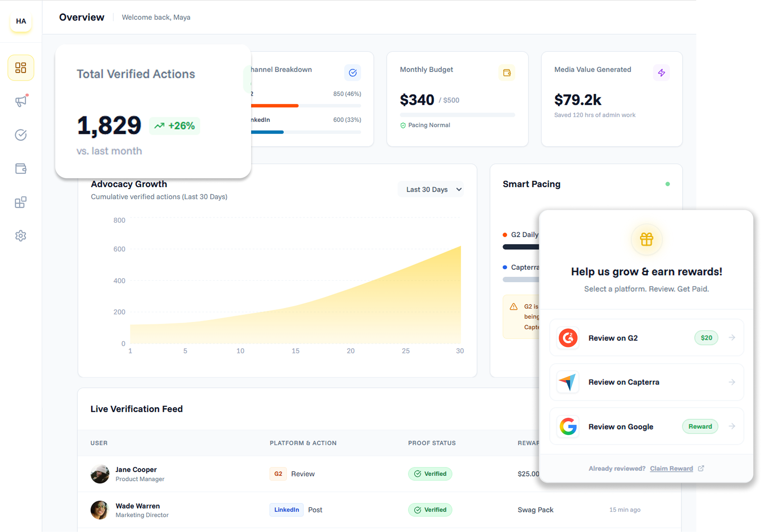Open the dashboard grid icon in sidebar

pyautogui.click(x=21, y=68)
